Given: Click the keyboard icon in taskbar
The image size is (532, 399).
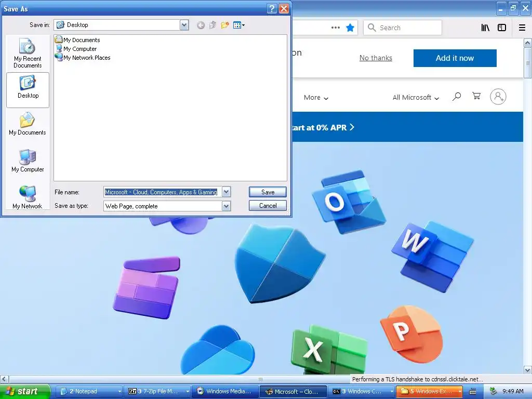Looking at the screenshot, I should point(473,392).
